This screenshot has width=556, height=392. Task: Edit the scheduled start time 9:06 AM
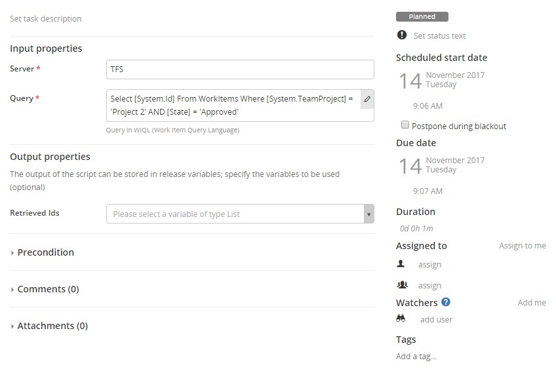(x=427, y=106)
